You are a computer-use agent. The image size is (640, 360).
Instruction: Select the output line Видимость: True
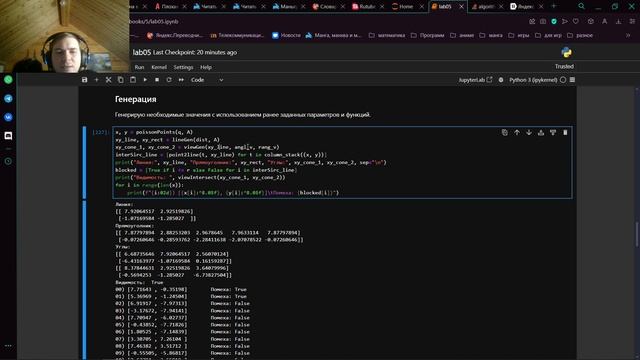tap(139, 282)
